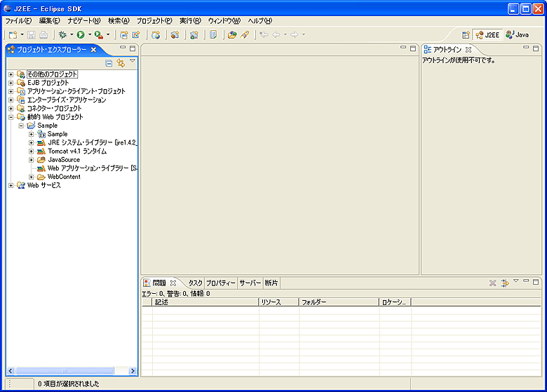Toggle Link with Editor in Project Explorer

121,63
